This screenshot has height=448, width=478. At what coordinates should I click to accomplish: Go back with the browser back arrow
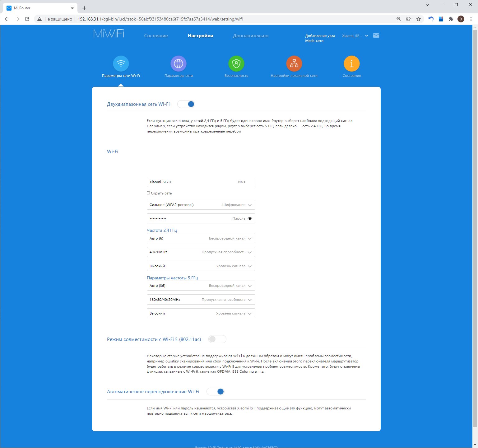7,19
